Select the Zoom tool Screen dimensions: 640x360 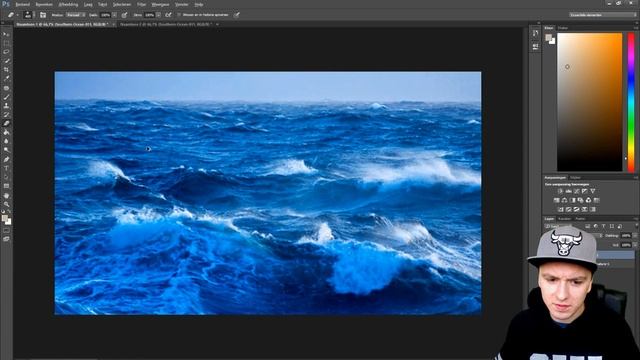[x=6, y=204]
